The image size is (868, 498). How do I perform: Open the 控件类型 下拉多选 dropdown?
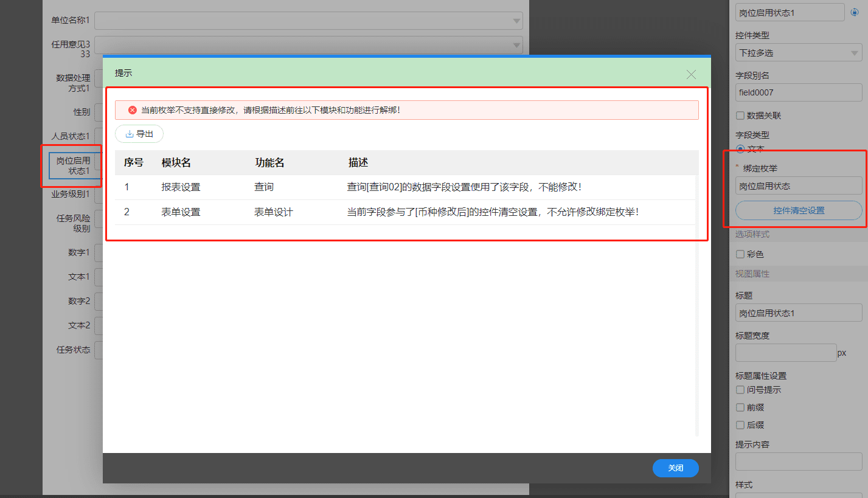[799, 53]
